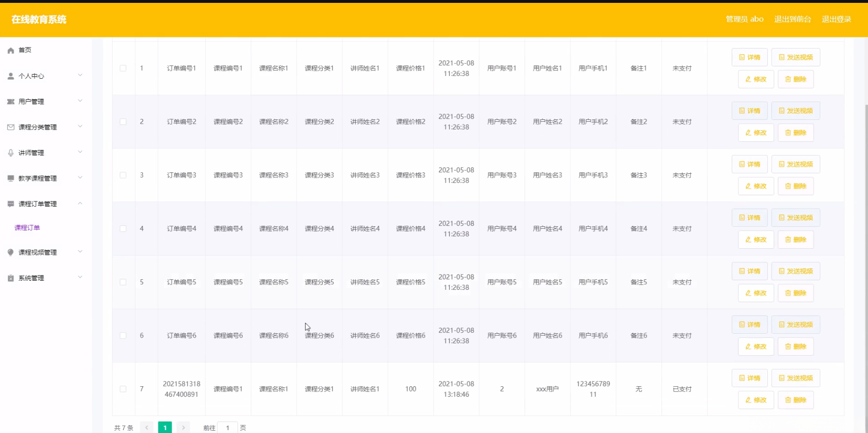Type in the 前往 page number field

tap(227, 427)
